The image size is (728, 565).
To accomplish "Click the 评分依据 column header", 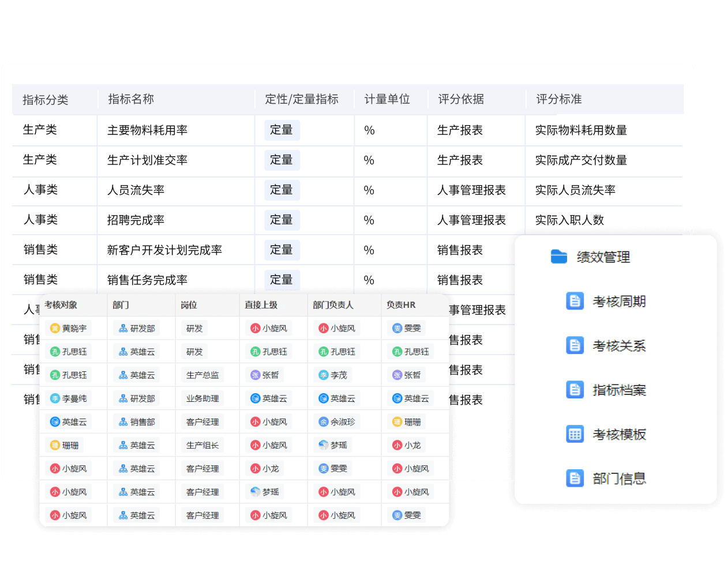I will [461, 99].
